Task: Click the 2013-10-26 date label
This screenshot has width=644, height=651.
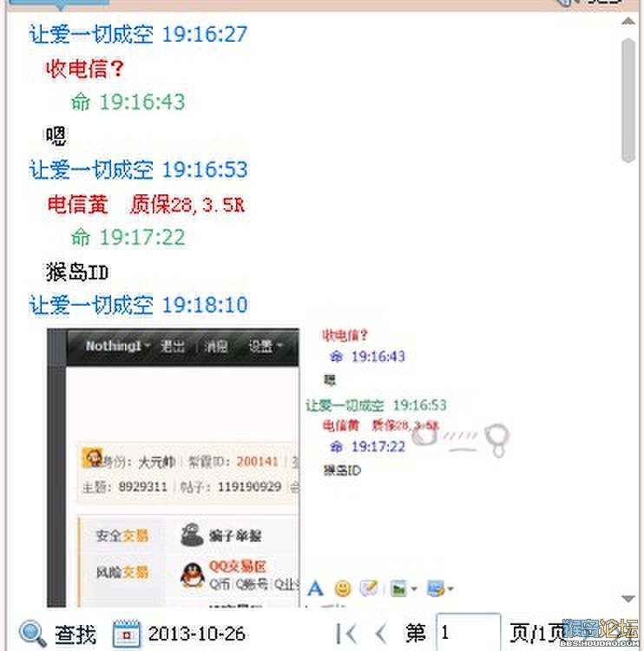Action: tap(197, 634)
